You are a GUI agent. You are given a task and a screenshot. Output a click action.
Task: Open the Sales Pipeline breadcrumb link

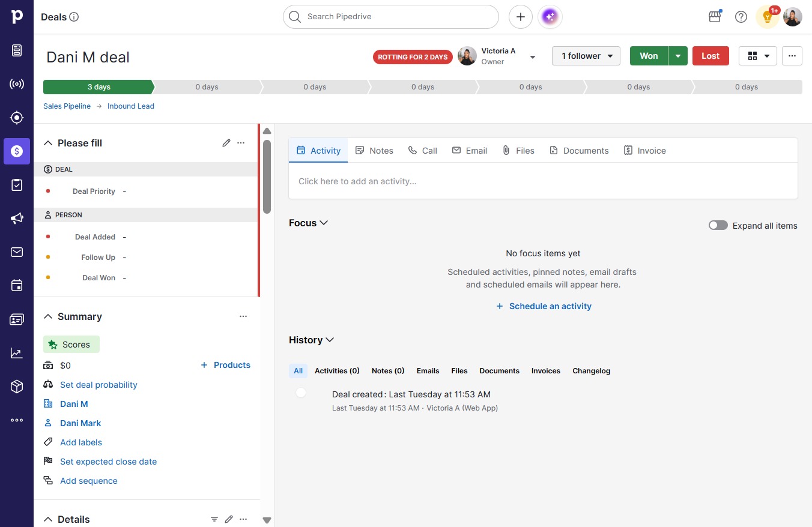click(x=67, y=106)
